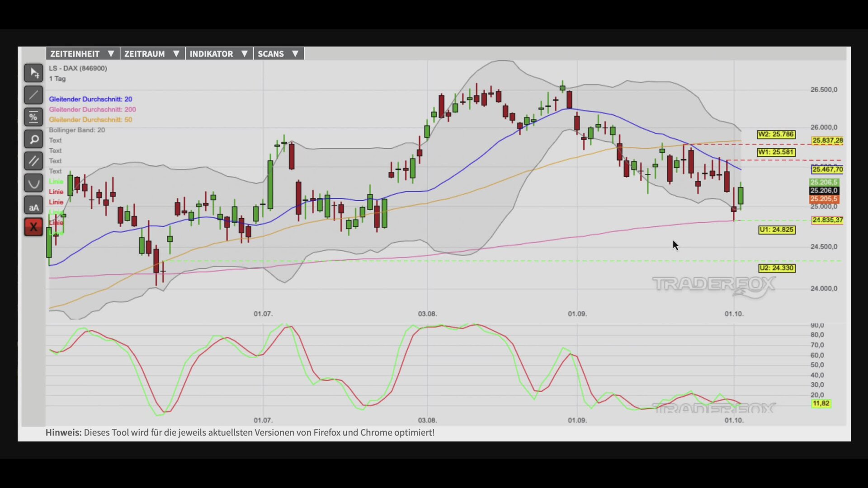Click the 1 Tag timeframe label

(x=57, y=79)
